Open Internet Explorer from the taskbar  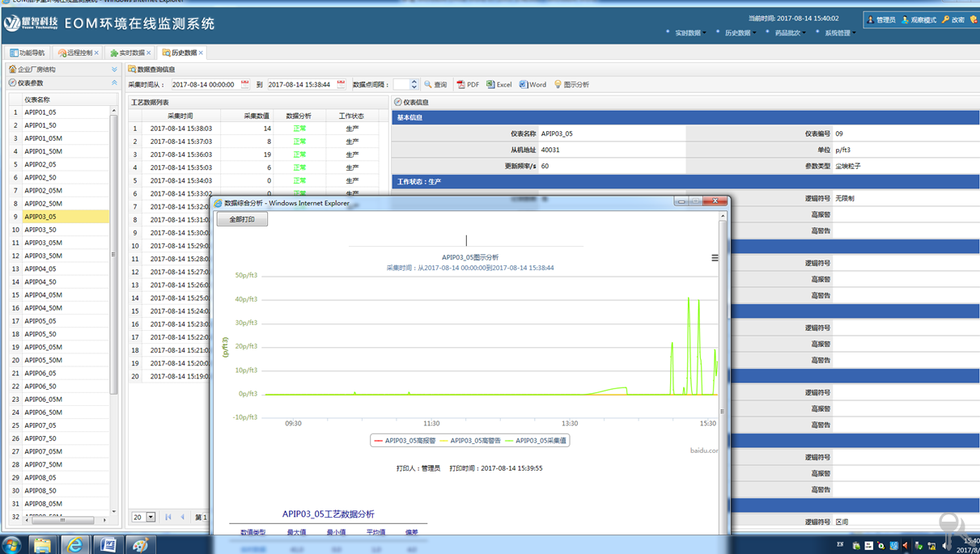[74, 544]
